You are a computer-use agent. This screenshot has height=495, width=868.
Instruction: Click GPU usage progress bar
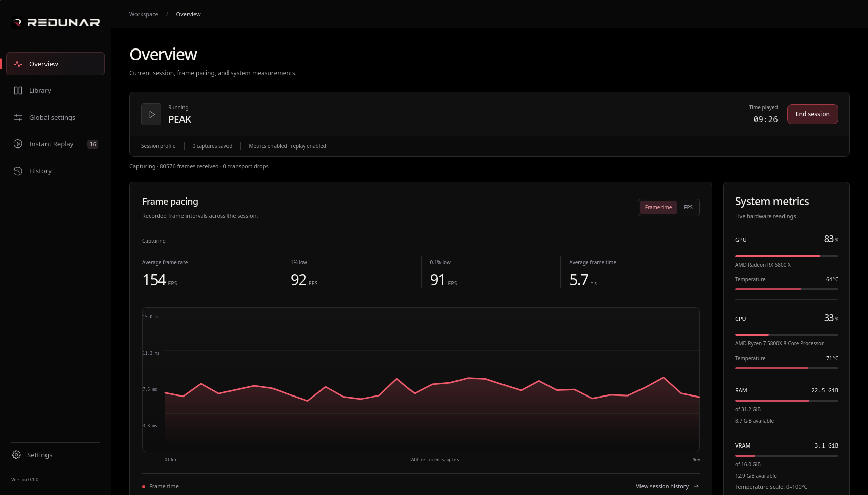[x=787, y=256]
